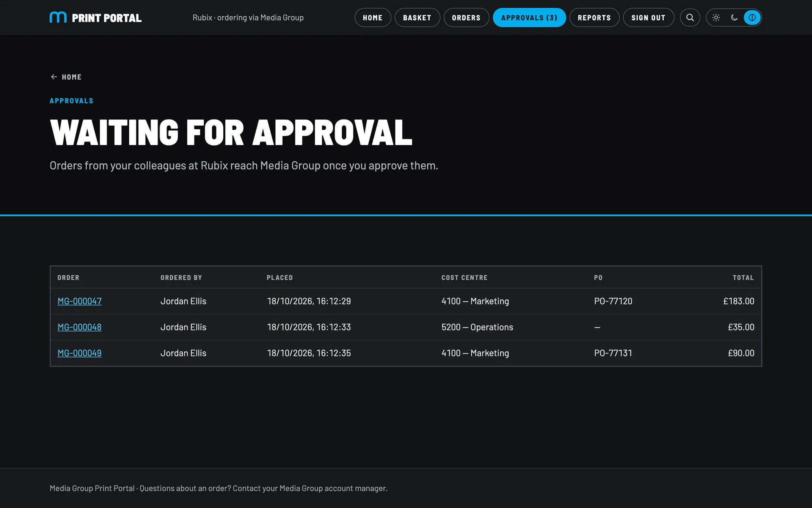The image size is (812, 508).
Task: Open order MG-000048
Action: click(80, 327)
